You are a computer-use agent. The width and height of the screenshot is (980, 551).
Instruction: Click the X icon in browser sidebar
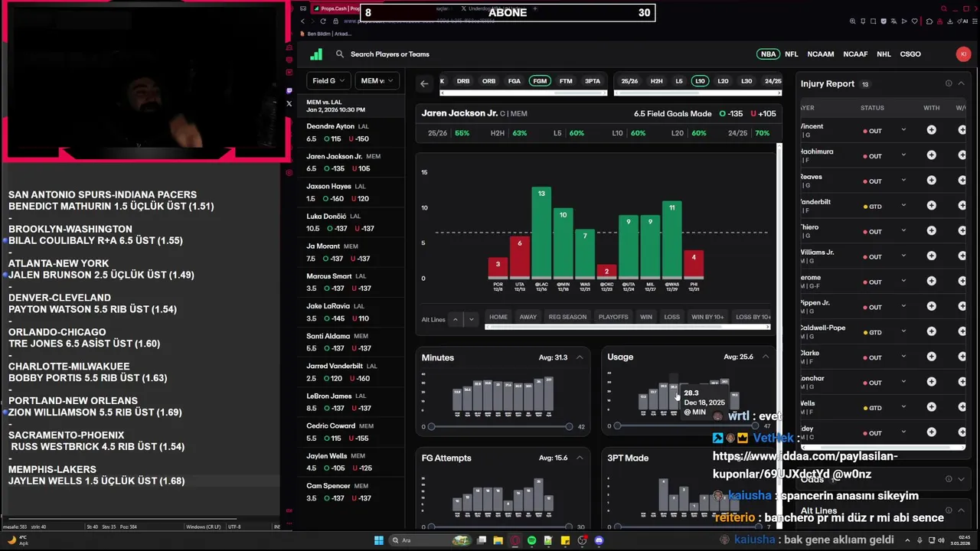[289, 103]
